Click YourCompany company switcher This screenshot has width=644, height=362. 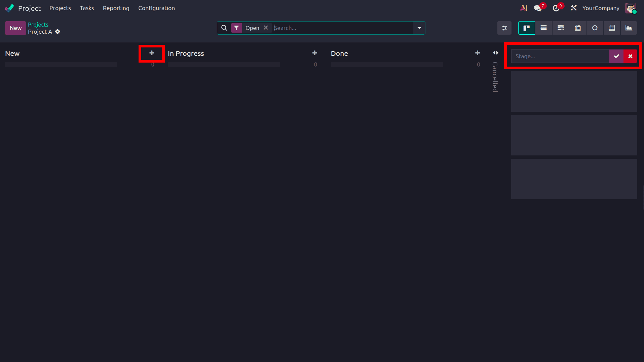(601, 8)
